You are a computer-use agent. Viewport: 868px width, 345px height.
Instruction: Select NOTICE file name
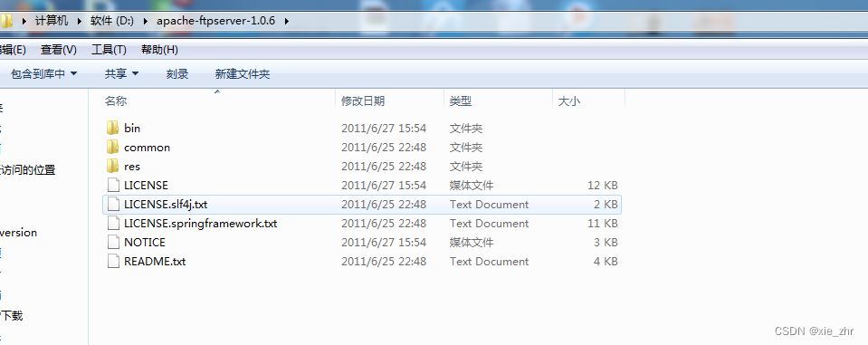click(x=145, y=242)
